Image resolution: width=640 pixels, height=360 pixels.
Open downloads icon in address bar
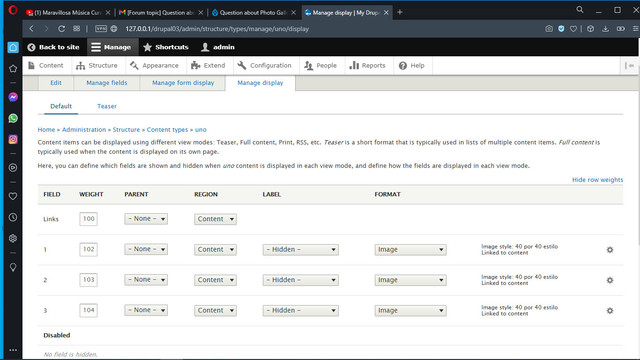[605, 29]
